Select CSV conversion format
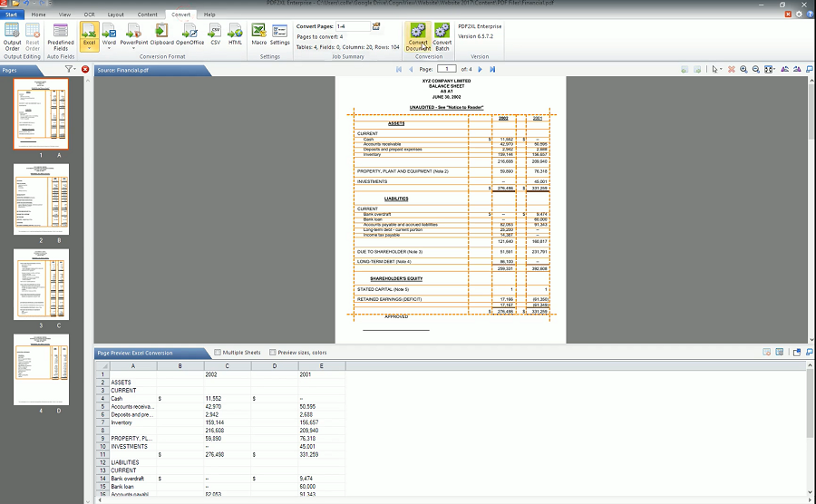 pyautogui.click(x=216, y=34)
